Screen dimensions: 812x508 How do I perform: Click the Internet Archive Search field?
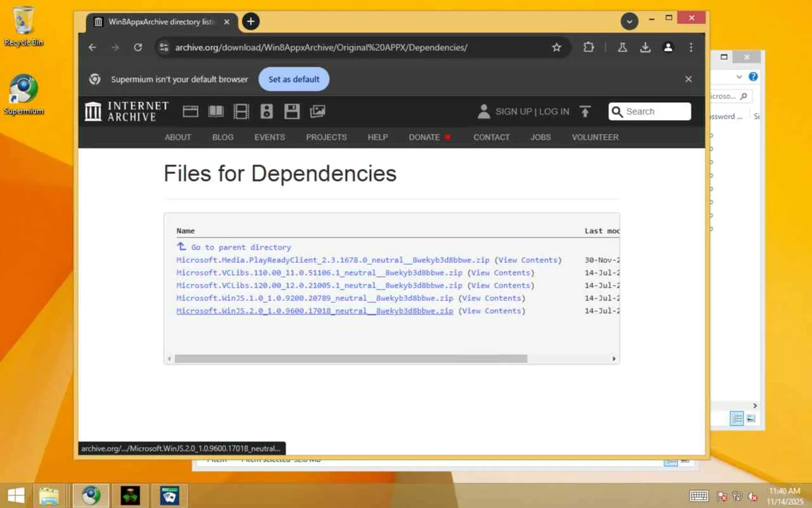(650, 112)
